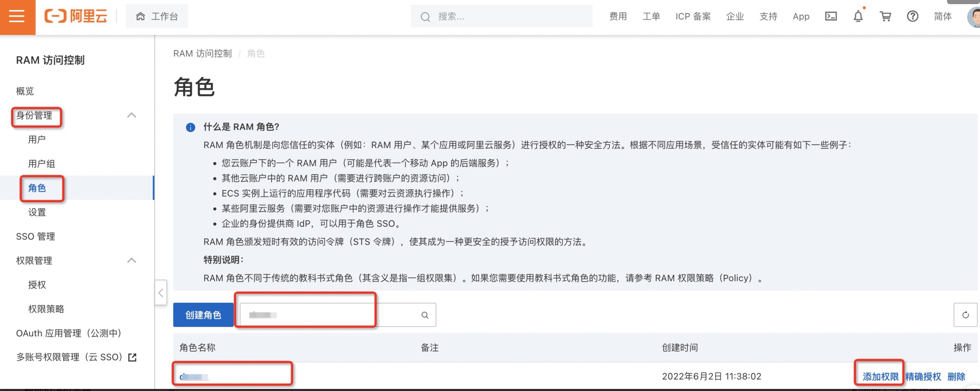Image resolution: width=980 pixels, height=391 pixels.
Task: Collapse the 身份管理 section chevron
Action: click(132, 115)
